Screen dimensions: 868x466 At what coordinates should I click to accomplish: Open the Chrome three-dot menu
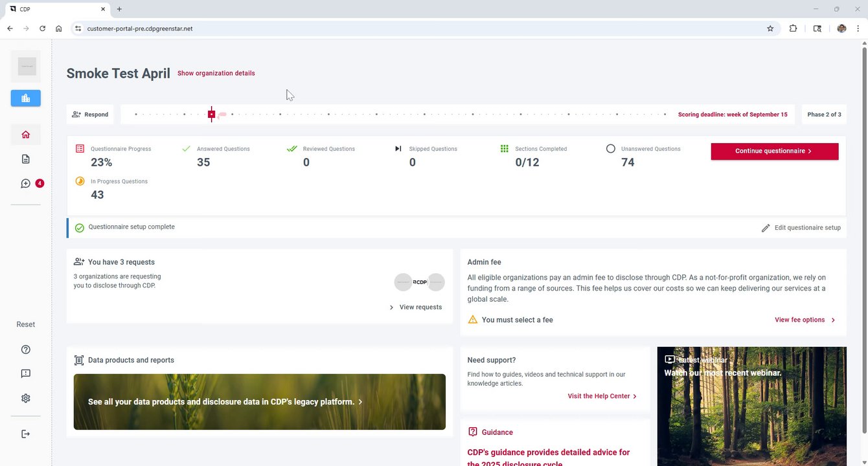pos(858,28)
